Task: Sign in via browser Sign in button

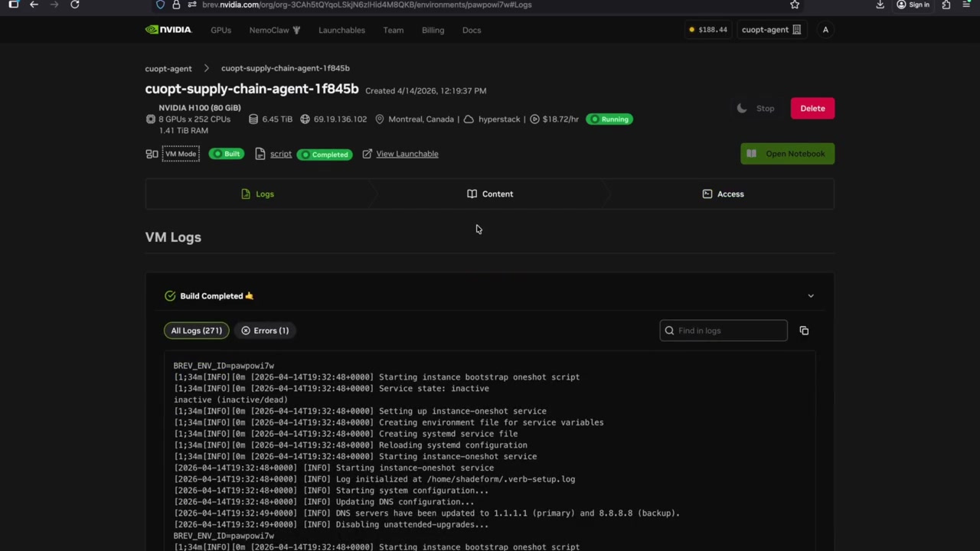Action: (913, 5)
